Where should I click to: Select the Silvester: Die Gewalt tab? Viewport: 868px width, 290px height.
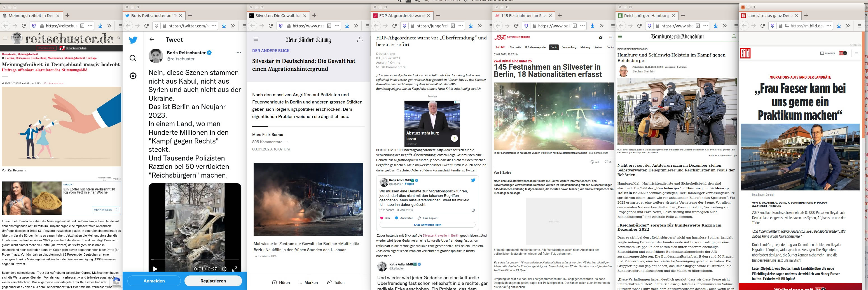[x=278, y=15]
